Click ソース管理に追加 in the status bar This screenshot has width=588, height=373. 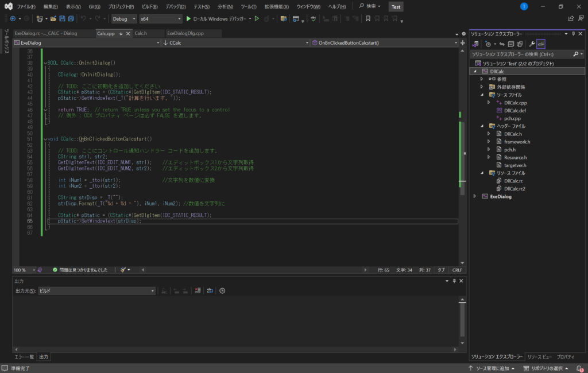pyautogui.click(x=492, y=368)
